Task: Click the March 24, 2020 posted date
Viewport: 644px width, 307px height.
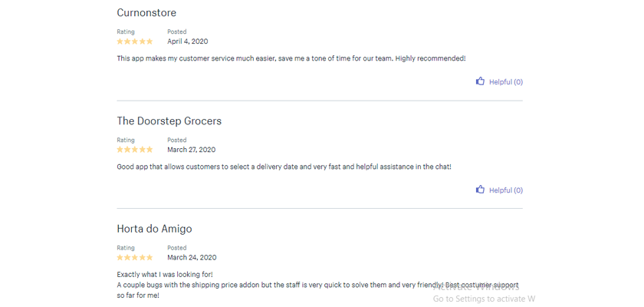Action: click(x=192, y=258)
